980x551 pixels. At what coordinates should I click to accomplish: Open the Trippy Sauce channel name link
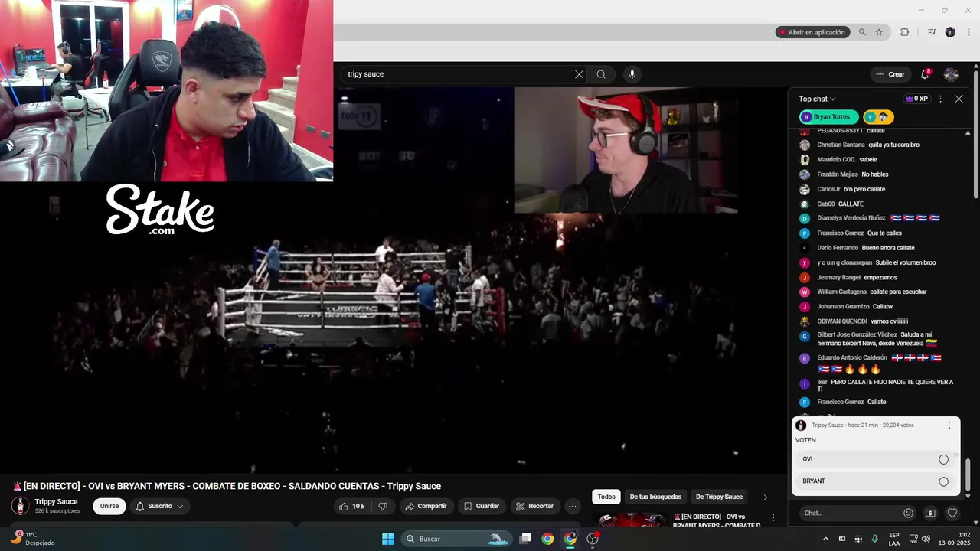click(56, 501)
